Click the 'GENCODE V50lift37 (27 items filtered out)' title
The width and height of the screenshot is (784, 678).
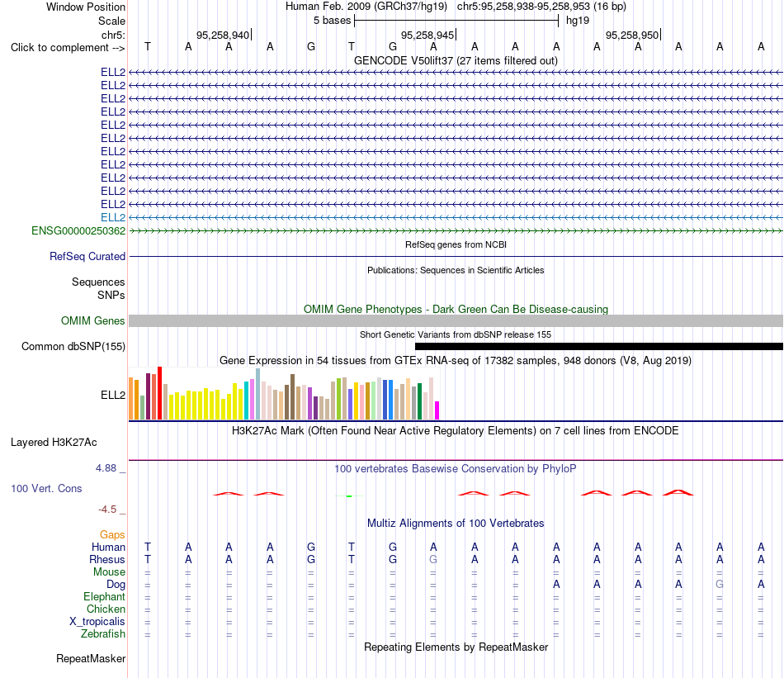(x=456, y=60)
